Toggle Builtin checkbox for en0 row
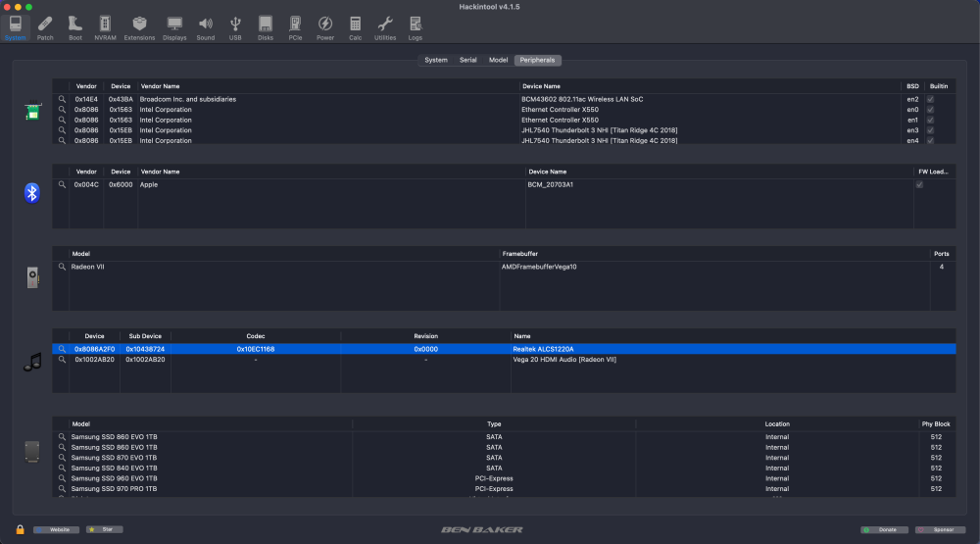This screenshot has height=544, width=980. (x=930, y=110)
